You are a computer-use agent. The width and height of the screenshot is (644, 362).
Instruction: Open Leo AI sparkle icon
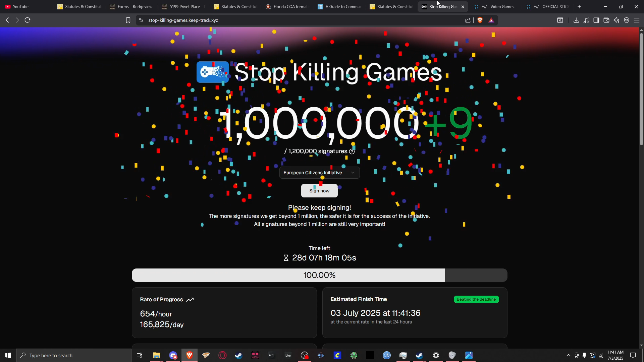(x=616, y=20)
